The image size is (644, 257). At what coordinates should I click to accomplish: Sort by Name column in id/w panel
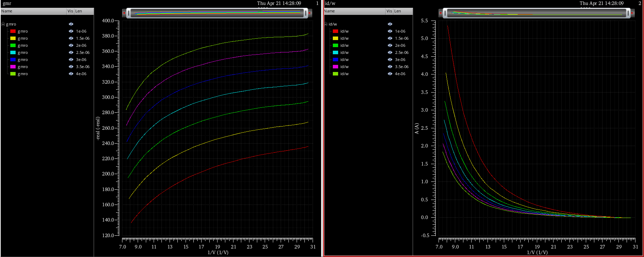pos(354,11)
